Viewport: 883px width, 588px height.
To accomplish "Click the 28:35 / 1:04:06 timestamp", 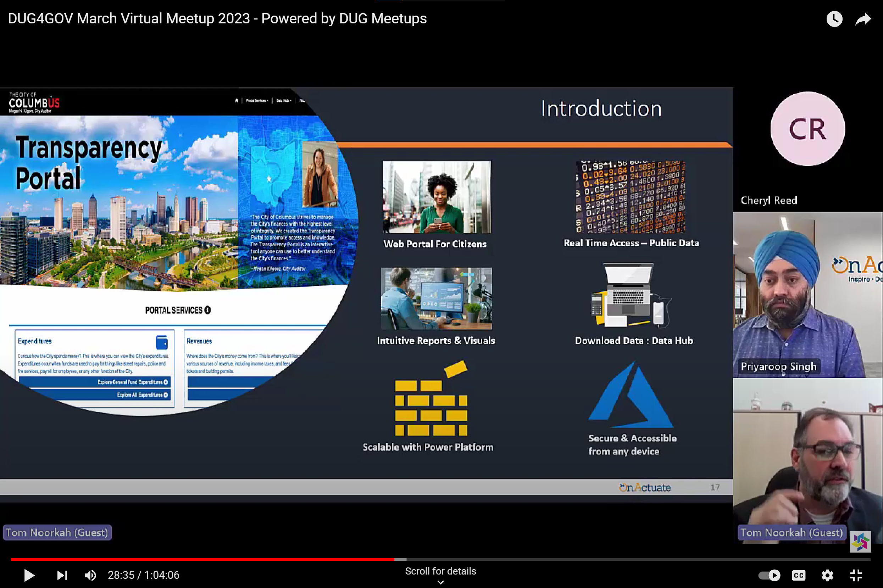I will (143, 575).
